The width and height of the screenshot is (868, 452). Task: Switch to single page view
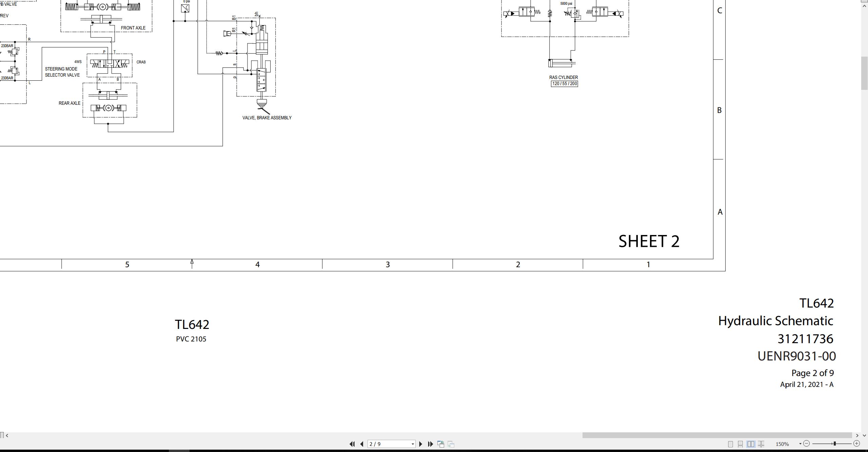[731, 444]
